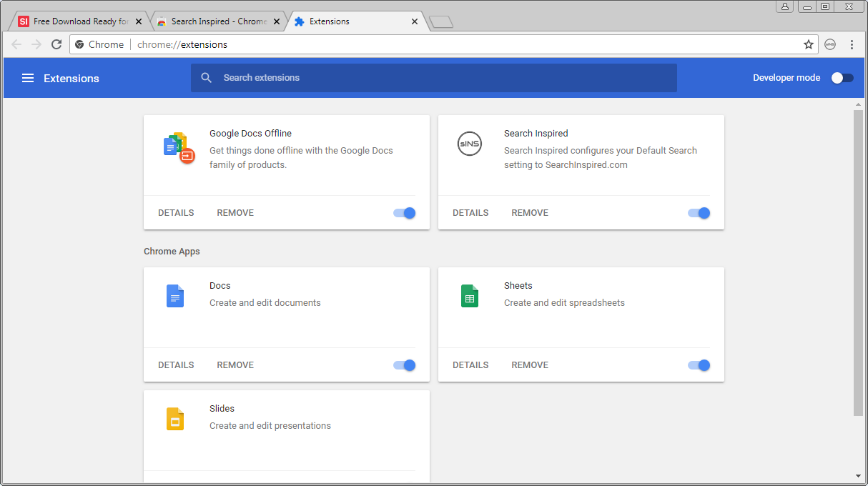Click the 'Create and edit documents' description
This screenshot has width=868, height=486.
tap(265, 303)
